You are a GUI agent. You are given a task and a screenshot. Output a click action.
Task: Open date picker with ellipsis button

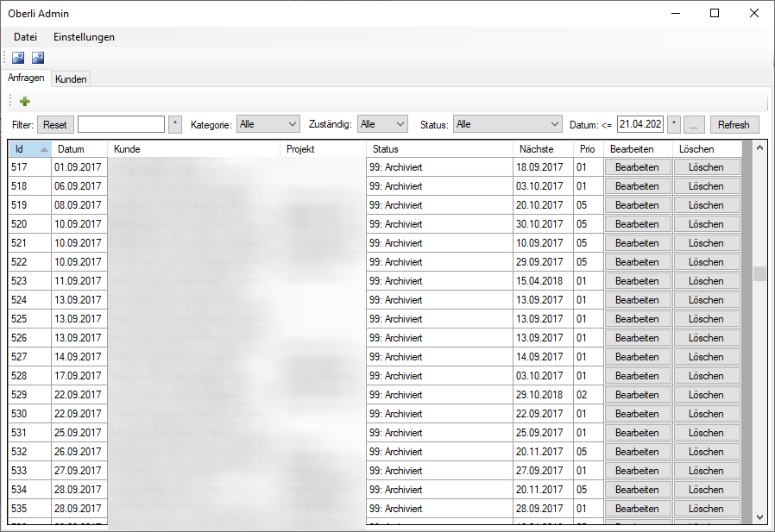click(694, 124)
